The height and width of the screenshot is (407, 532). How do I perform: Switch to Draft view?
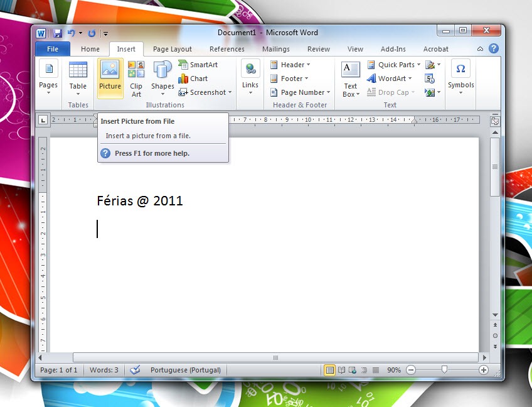pyautogui.click(x=376, y=370)
